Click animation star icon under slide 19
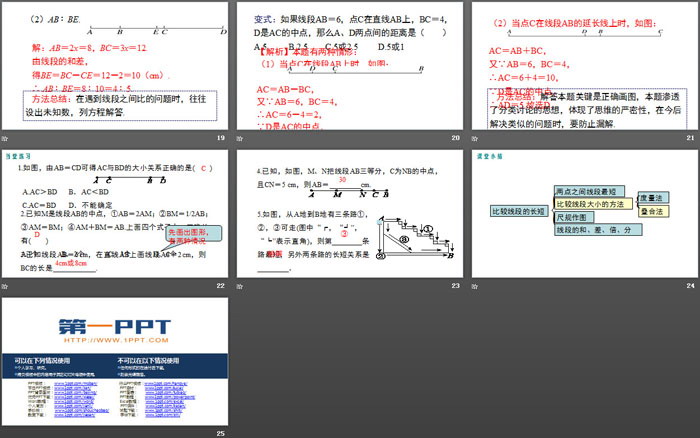The width and height of the screenshot is (700, 438). 5,137
